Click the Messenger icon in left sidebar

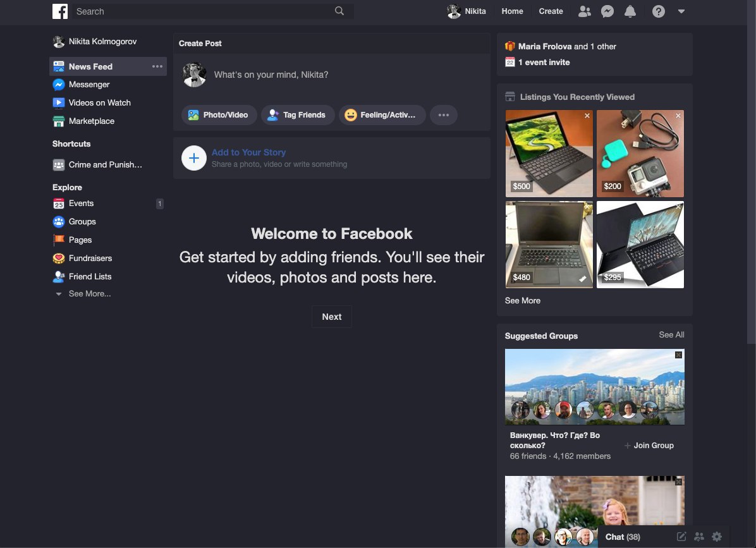pyautogui.click(x=59, y=85)
